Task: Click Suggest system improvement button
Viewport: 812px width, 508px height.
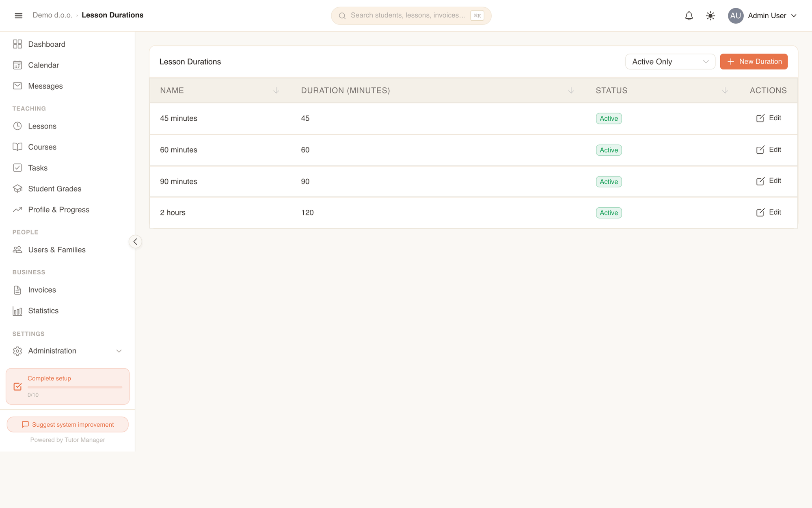Action: tap(67, 424)
